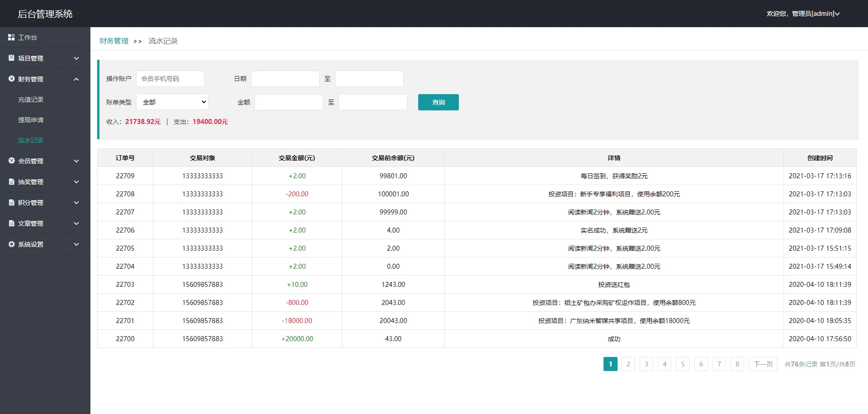Open the 提现申请 submenu item

click(x=31, y=120)
